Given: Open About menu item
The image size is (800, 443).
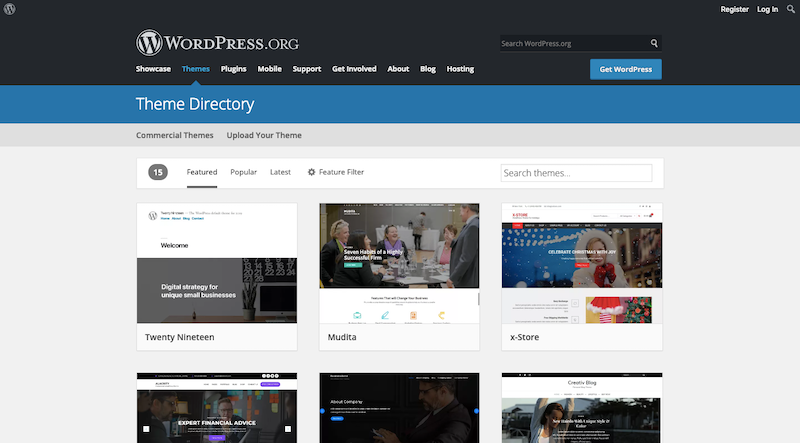Looking at the screenshot, I should pyautogui.click(x=398, y=69).
